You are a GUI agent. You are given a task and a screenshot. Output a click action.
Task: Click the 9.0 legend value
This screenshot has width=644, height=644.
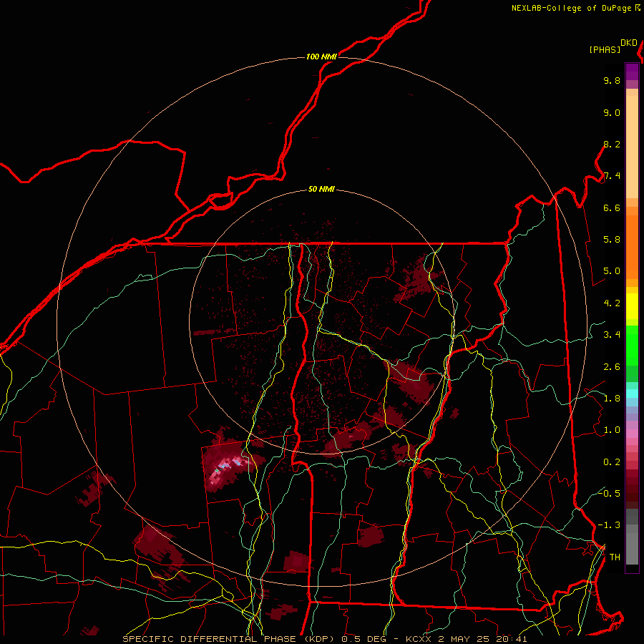(612, 112)
